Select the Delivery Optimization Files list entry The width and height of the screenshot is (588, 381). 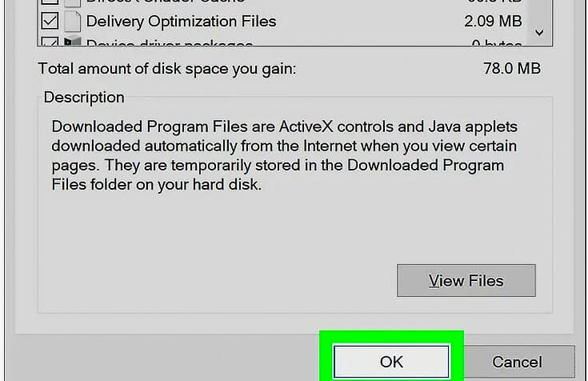click(x=283, y=22)
